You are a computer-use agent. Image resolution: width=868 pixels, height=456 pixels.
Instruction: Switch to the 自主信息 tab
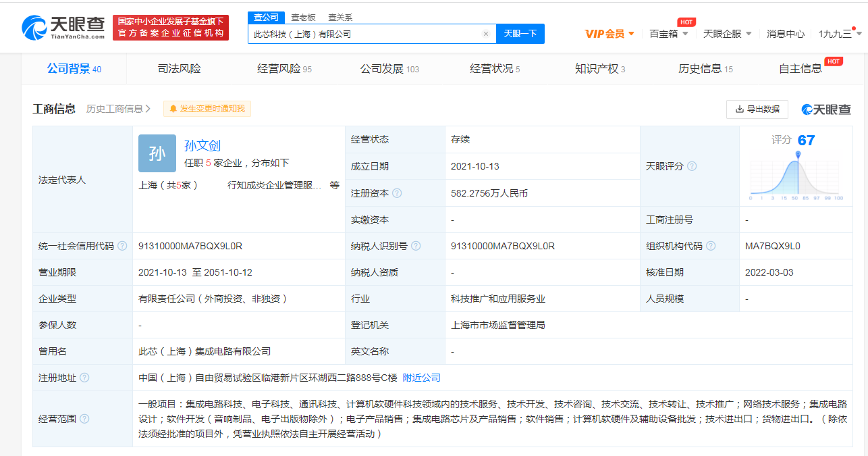(x=801, y=69)
